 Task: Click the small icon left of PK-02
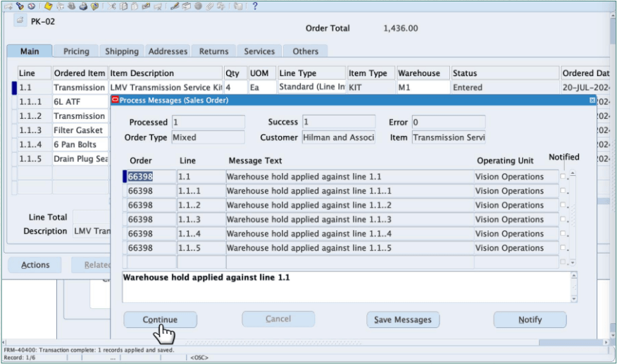coord(20,20)
